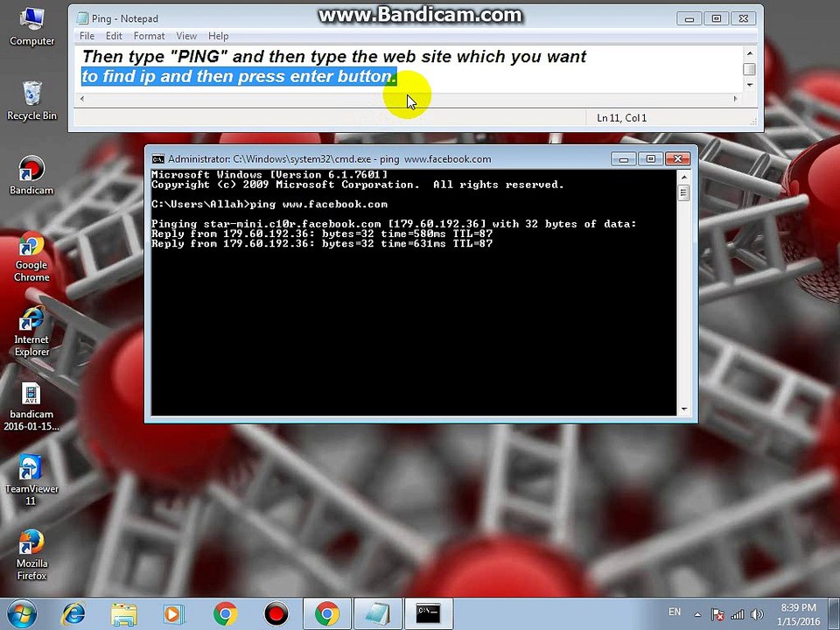Click cmd window scroll down arrow
Screen dimensions: 840x630
coord(683,409)
